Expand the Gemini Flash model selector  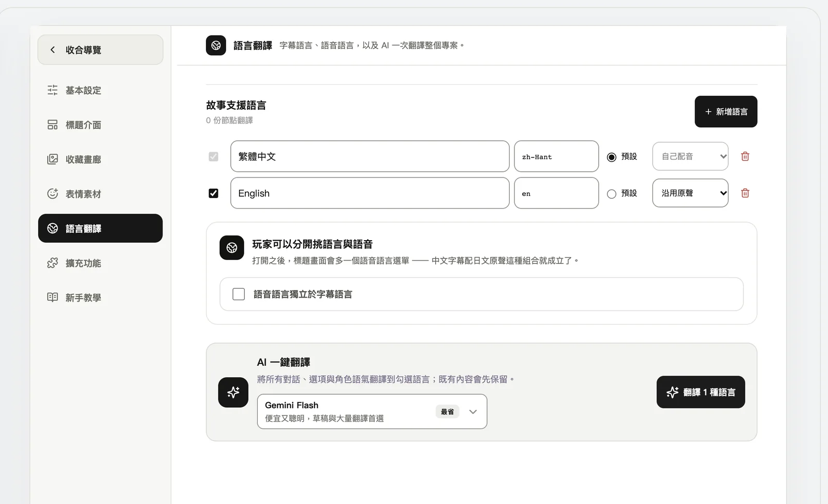(372, 411)
